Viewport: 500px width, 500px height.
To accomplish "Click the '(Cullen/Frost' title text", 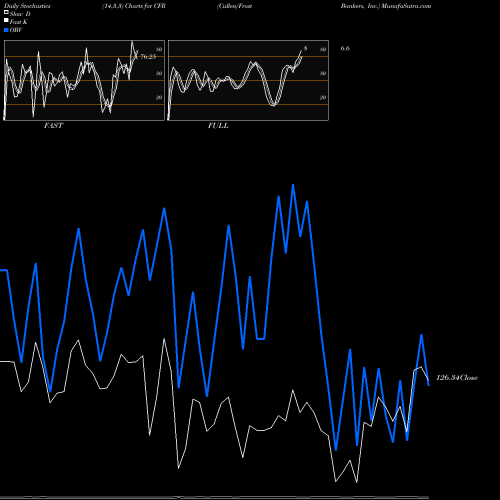I will (234, 6).
